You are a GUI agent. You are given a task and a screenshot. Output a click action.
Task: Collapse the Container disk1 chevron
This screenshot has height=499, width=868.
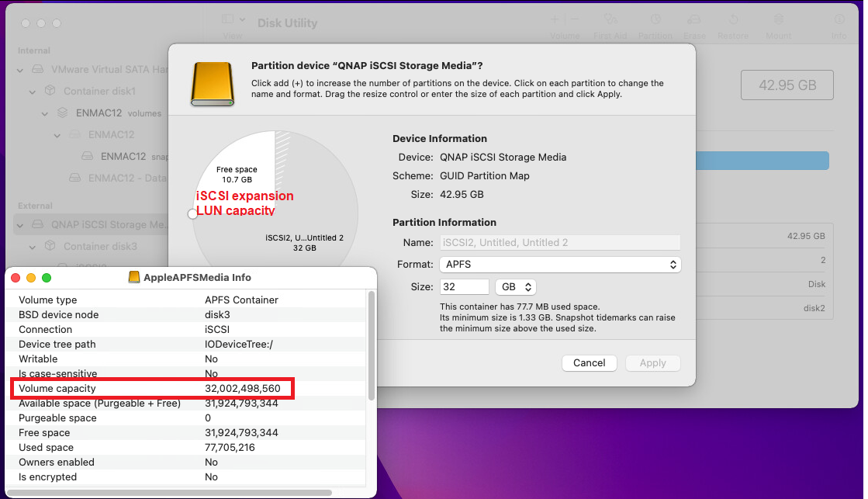(x=32, y=92)
